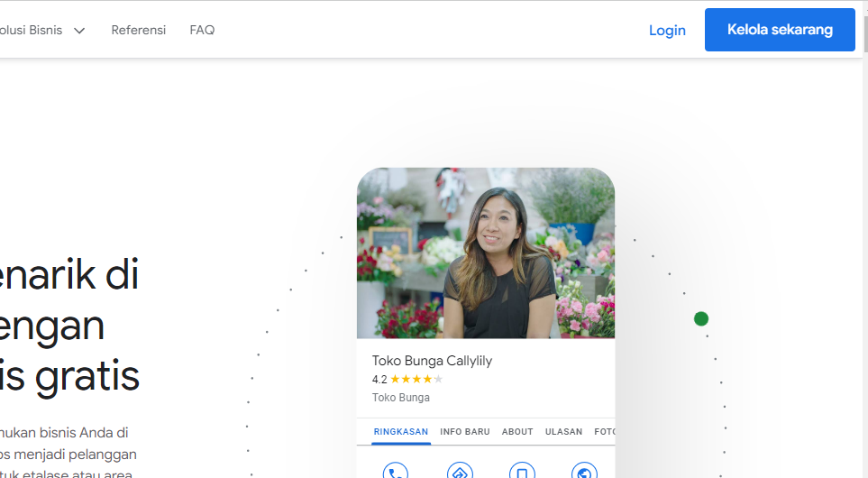Click the Toko Bunga category label
868x478 pixels.
(x=401, y=397)
